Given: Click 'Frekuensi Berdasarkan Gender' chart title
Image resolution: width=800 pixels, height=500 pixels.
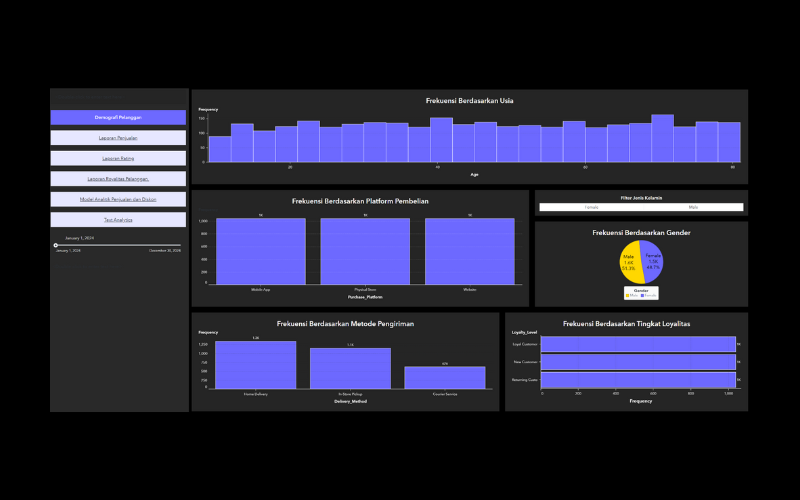Looking at the screenshot, I should click(x=641, y=233).
